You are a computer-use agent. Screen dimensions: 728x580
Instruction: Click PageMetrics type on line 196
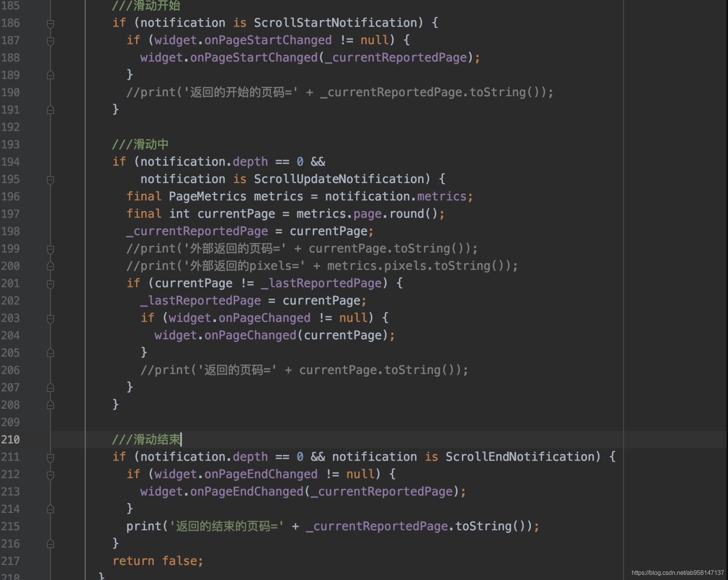pos(207,197)
